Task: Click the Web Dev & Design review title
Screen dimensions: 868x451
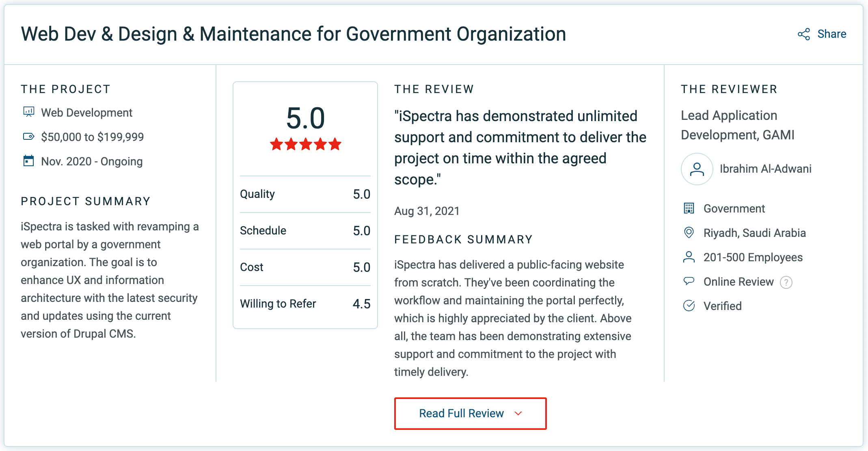Action: click(294, 34)
